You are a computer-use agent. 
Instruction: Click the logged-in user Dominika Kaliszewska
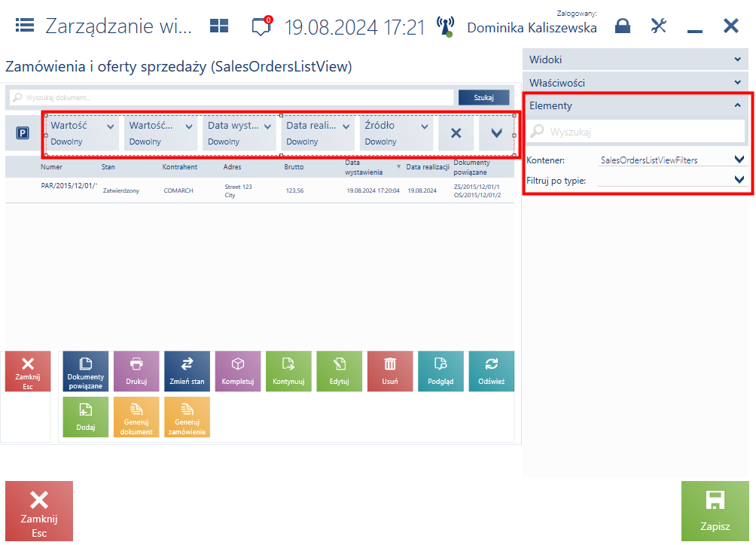tap(532, 28)
